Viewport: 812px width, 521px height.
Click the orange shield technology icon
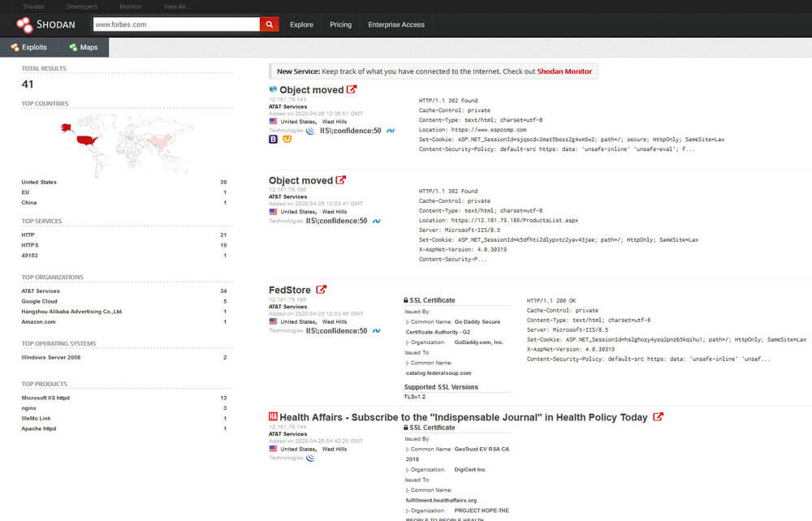point(287,139)
